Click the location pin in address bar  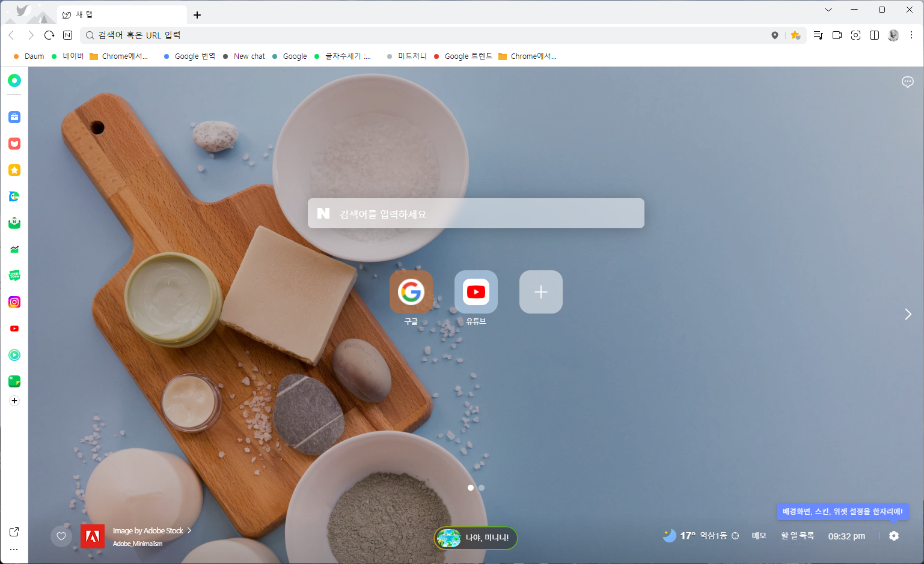[x=775, y=35]
